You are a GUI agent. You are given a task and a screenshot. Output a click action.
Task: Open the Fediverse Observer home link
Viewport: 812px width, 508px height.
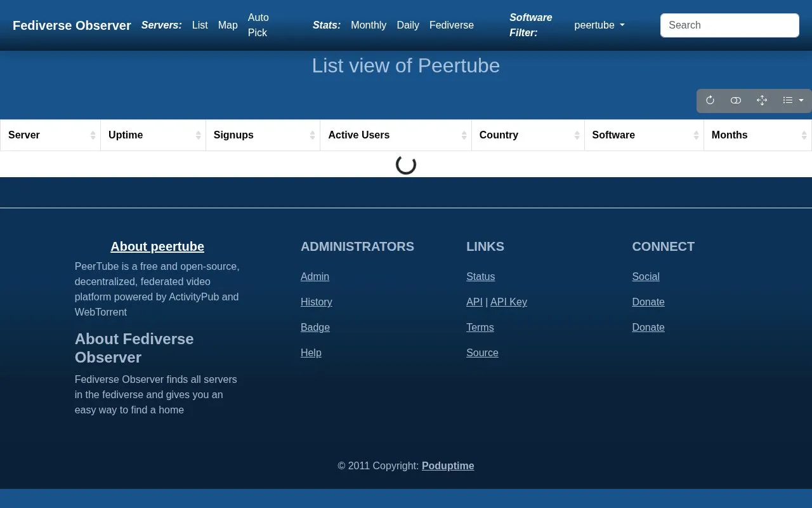72,25
